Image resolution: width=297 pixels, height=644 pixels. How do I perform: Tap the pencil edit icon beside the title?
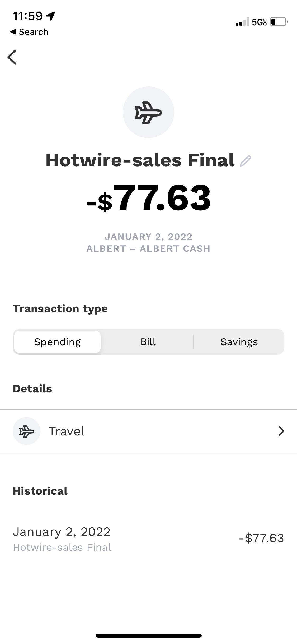pyautogui.click(x=245, y=161)
